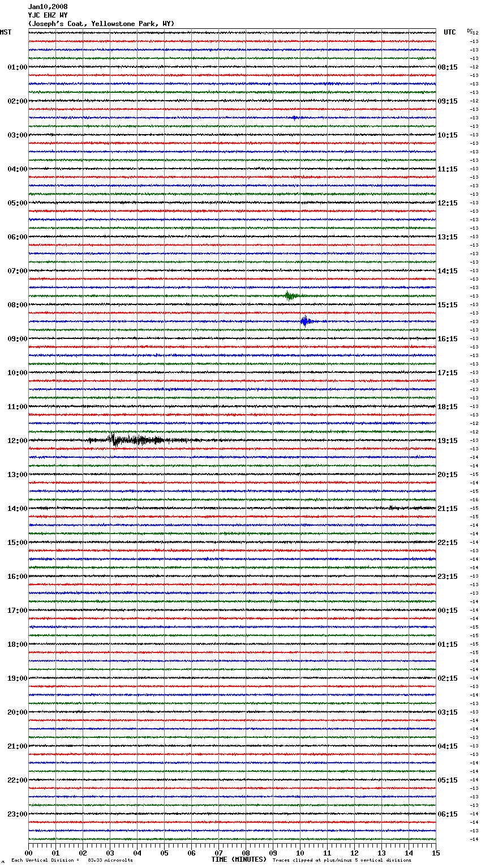Click the 06:15 UTC time label
Image resolution: width=481 pixels, height=868 pixels.
[448, 814]
